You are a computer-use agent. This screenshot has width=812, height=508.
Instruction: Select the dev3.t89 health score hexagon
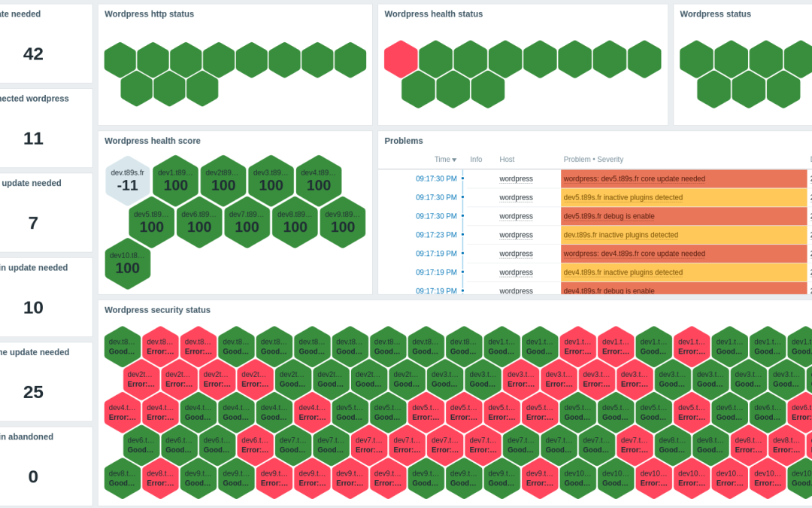[271, 181]
